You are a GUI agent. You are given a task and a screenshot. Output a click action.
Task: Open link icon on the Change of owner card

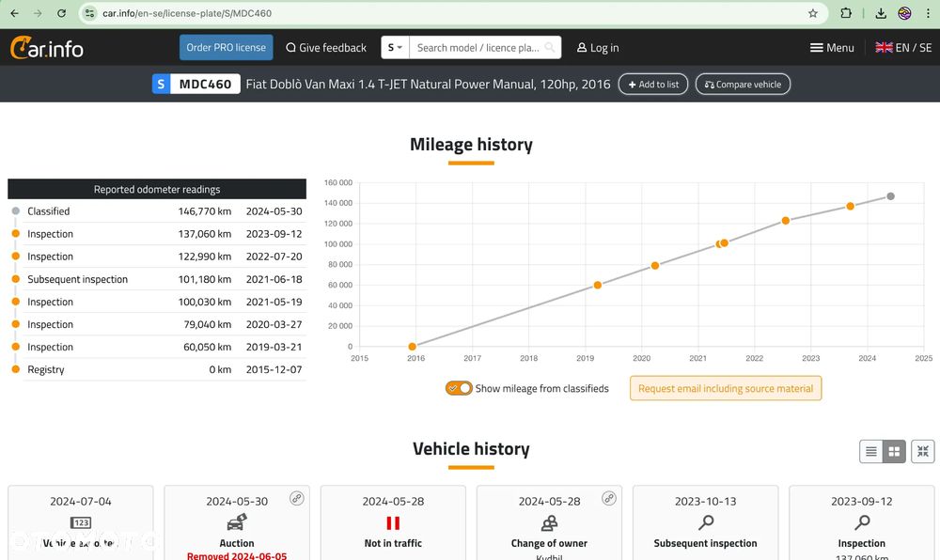pos(609,498)
